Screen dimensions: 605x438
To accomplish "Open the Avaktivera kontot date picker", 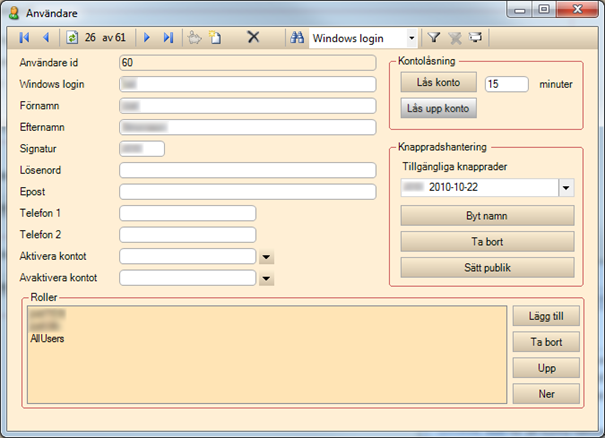I will 266,278.
